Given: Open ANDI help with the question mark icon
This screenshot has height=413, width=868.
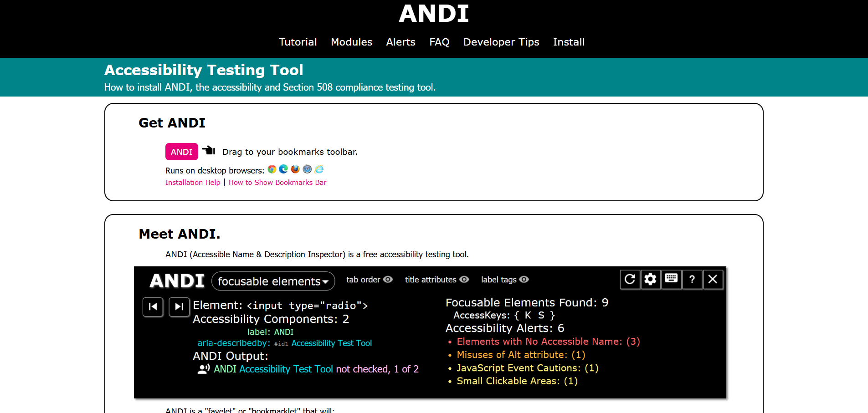Looking at the screenshot, I should point(692,279).
